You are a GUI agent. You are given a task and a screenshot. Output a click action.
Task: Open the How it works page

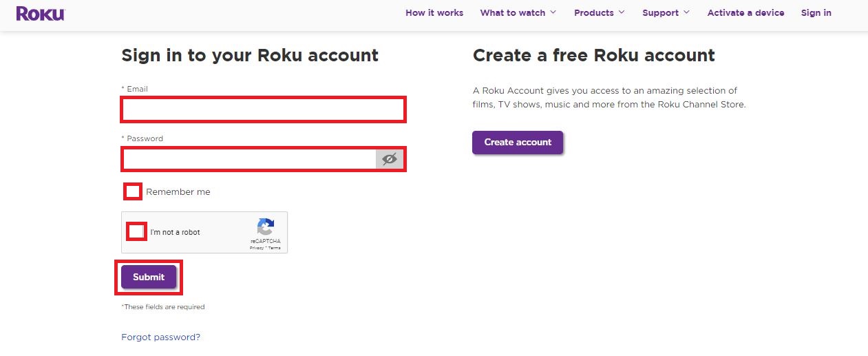click(x=434, y=12)
